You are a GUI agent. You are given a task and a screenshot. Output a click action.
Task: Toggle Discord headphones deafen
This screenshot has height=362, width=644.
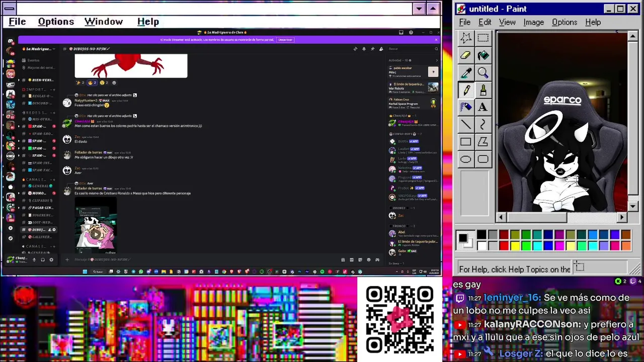tap(43, 259)
